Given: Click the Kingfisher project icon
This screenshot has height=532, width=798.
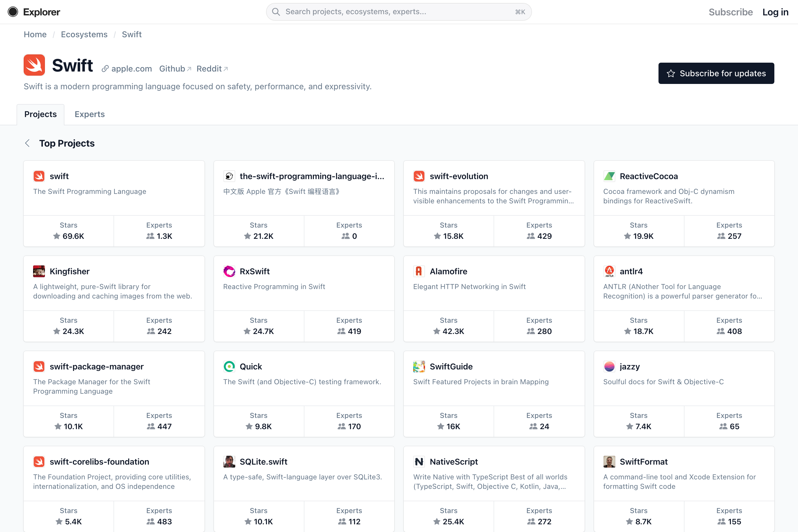Looking at the screenshot, I should [x=39, y=271].
